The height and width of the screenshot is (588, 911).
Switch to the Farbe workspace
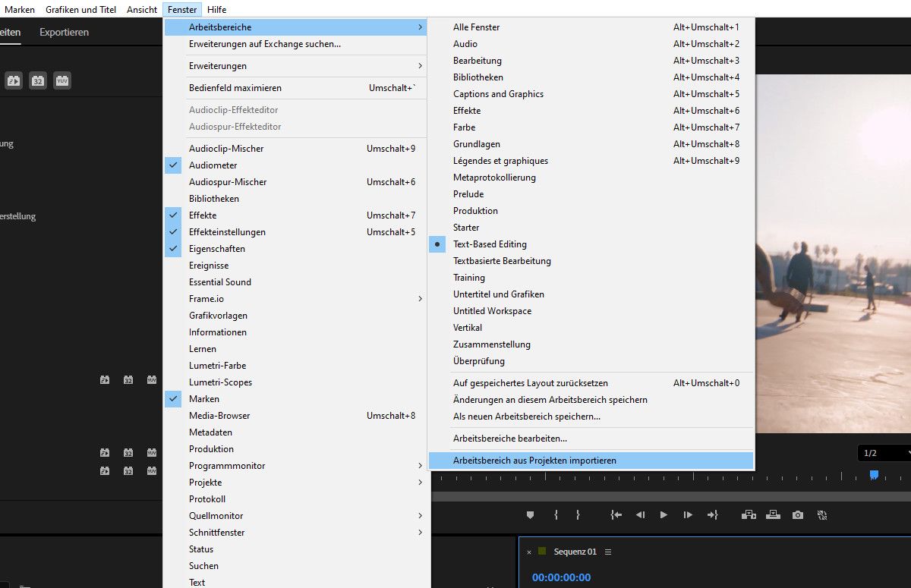[x=591, y=127]
